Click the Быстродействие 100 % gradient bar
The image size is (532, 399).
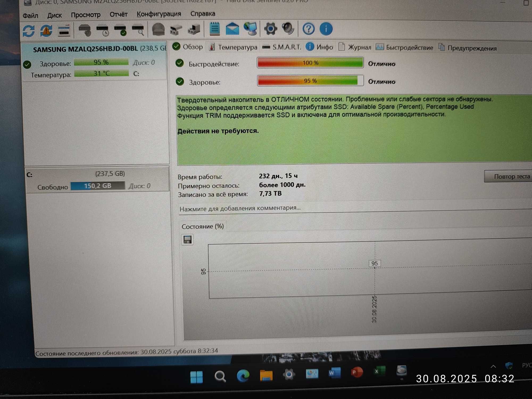pos(310,63)
